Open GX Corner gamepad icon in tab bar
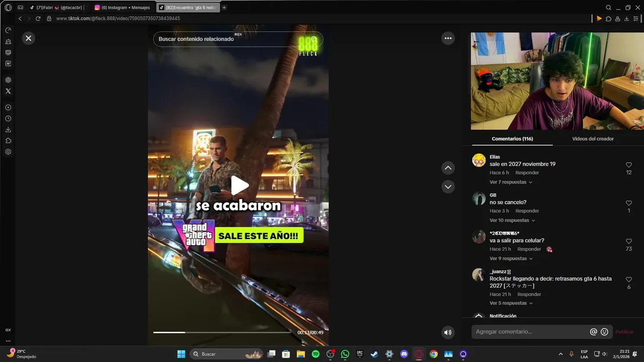644x362 pixels. [x=21, y=8]
